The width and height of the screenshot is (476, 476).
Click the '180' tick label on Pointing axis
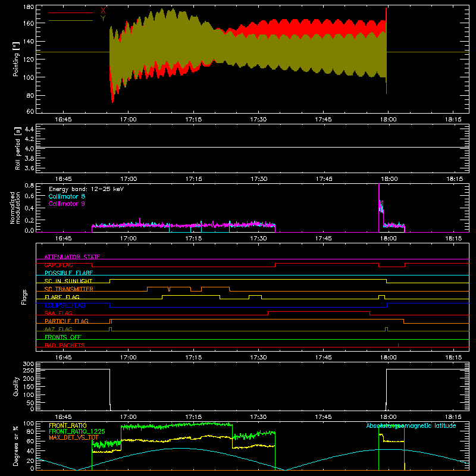[29, 7]
